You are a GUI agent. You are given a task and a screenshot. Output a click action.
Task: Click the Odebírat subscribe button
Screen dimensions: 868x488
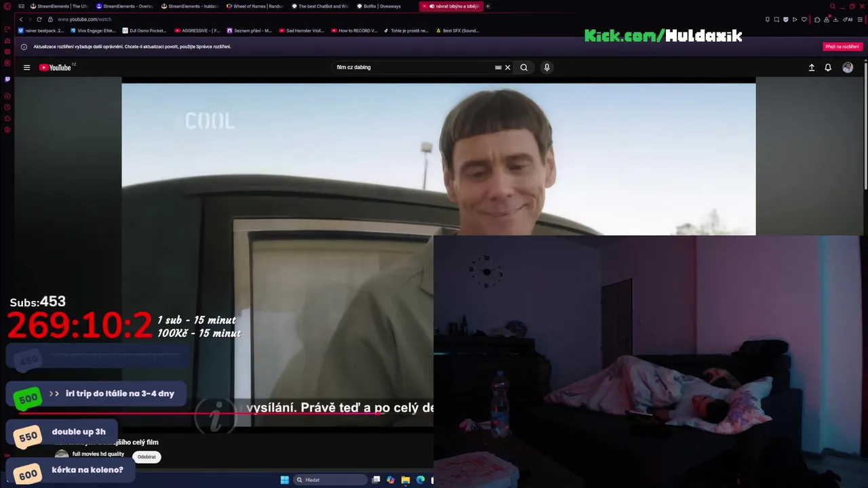click(x=146, y=457)
